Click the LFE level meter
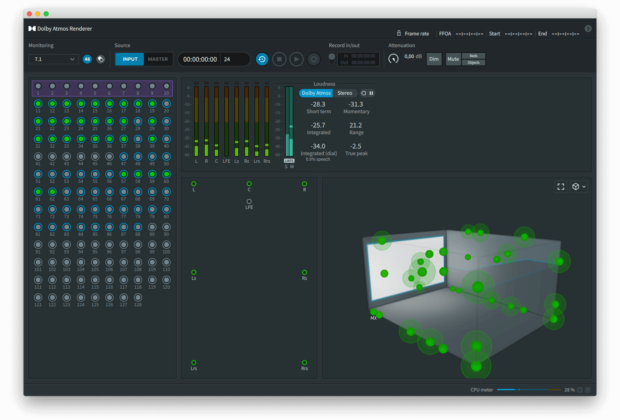This screenshot has width=620, height=420. coord(227,120)
